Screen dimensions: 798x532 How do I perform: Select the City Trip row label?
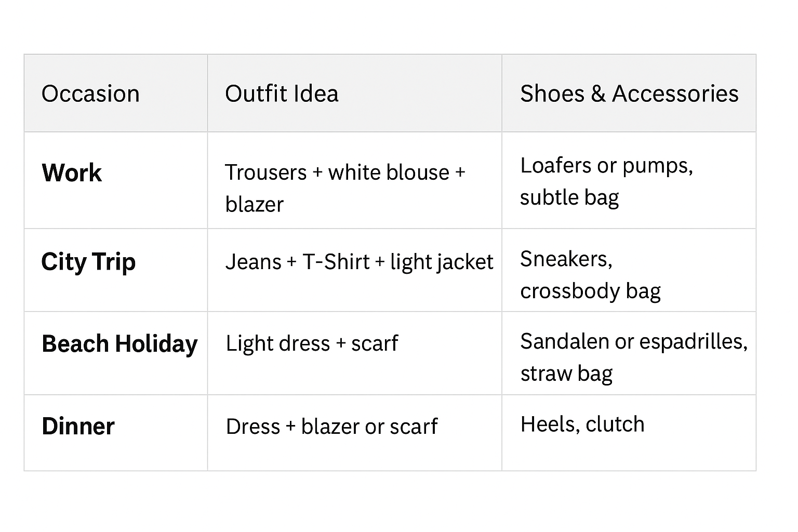88,262
